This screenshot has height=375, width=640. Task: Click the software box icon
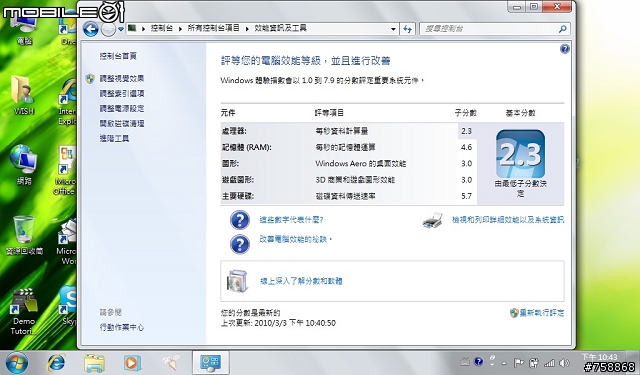click(238, 281)
